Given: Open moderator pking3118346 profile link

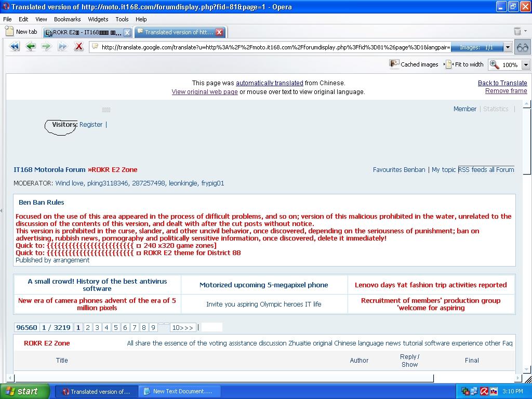Looking at the screenshot, I should point(108,183).
